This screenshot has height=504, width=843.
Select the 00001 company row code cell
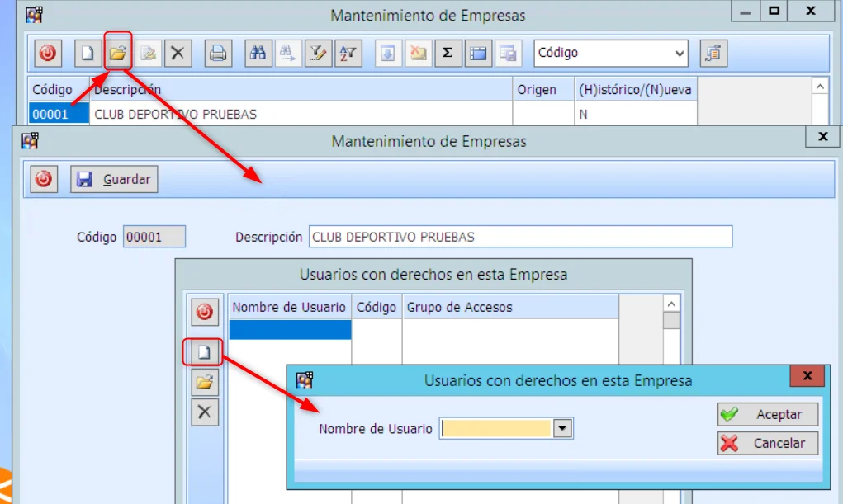(58, 114)
